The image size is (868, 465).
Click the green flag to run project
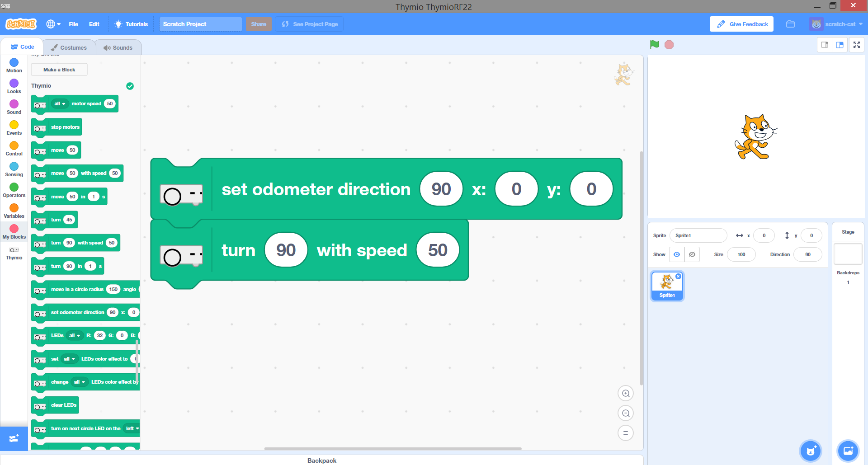654,45
